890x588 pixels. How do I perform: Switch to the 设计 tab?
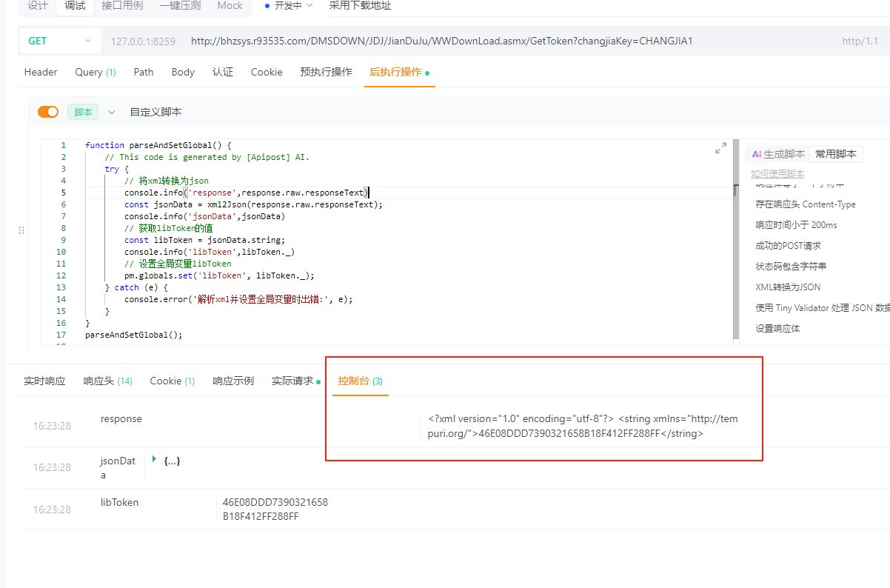[x=38, y=6]
